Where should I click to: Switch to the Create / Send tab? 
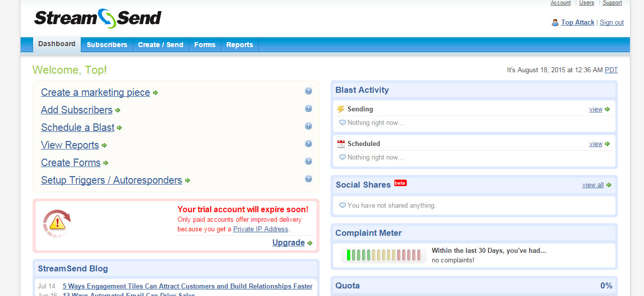point(160,45)
